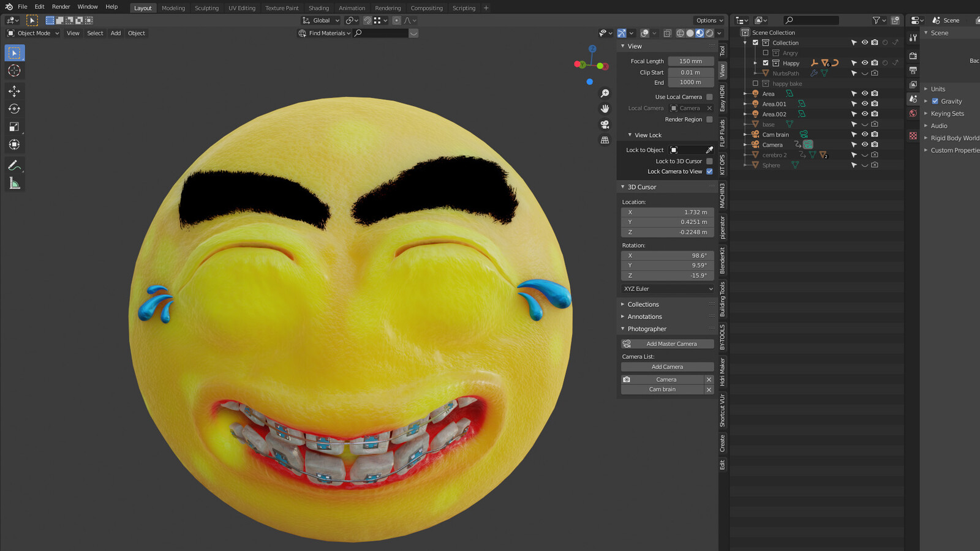
Task: Expand the Annotations panel
Action: 644,317
